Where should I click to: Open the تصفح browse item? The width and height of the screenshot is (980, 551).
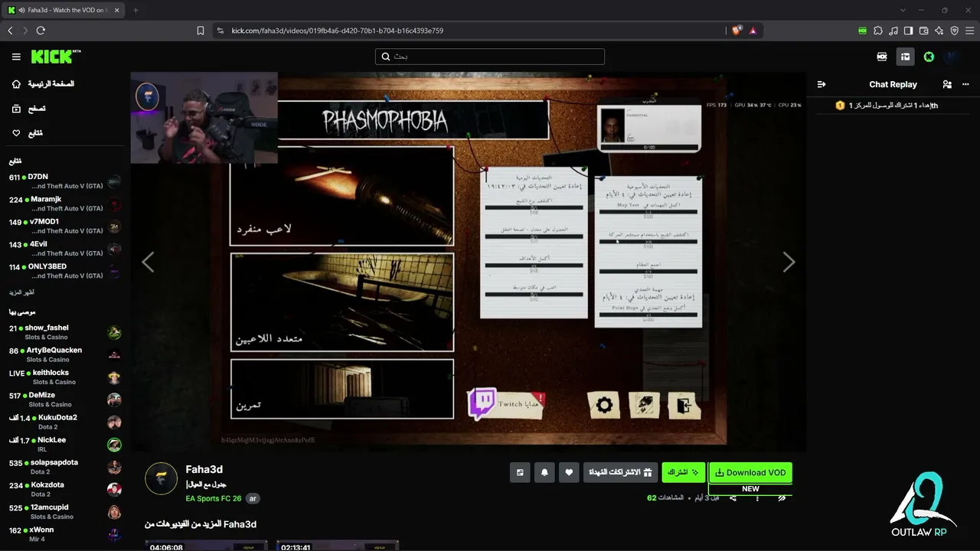pyautogui.click(x=30, y=109)
